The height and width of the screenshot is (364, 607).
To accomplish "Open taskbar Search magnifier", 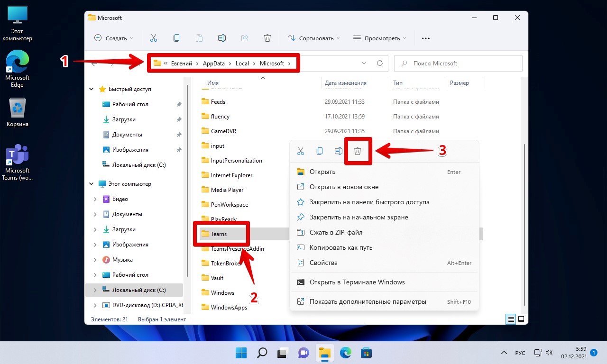I will pos(262,353).
